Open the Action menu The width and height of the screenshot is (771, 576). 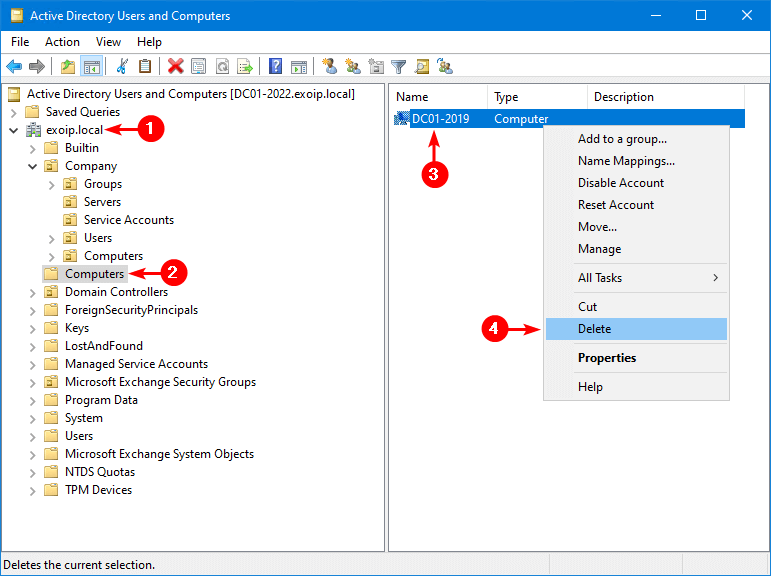[62, 42]
